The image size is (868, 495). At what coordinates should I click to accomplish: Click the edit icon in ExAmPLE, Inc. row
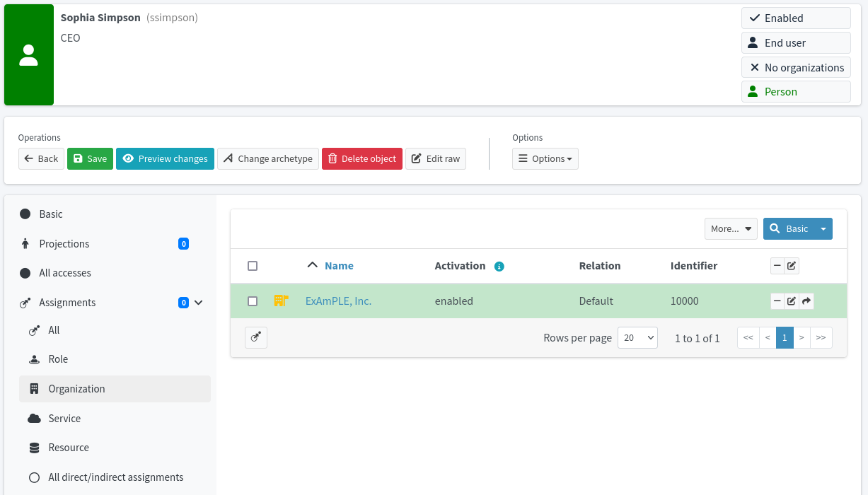point(792,301)
